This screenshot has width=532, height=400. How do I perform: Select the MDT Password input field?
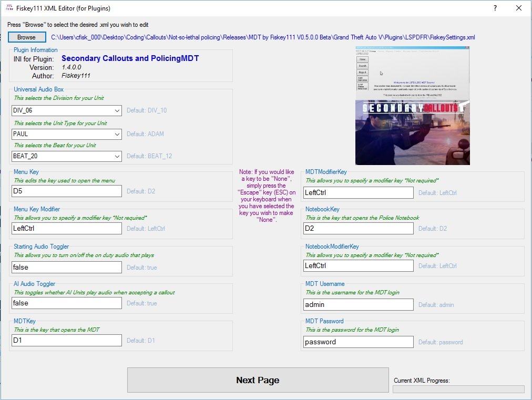359,342
